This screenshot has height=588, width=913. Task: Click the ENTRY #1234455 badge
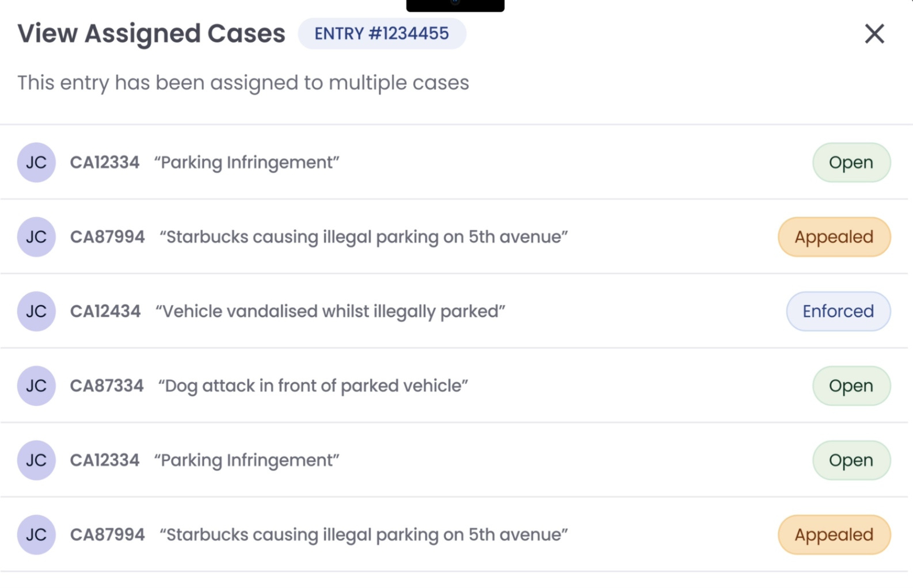(382, 33)
